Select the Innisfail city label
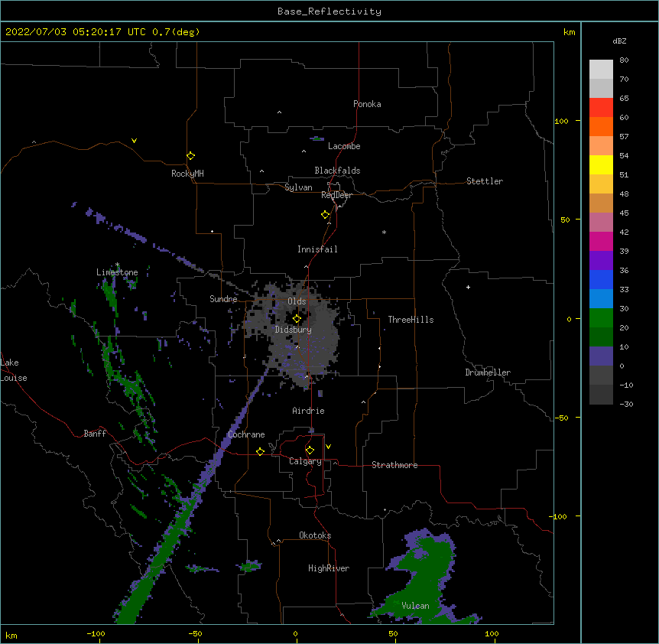659x644 pixels. tap(317, 249)
